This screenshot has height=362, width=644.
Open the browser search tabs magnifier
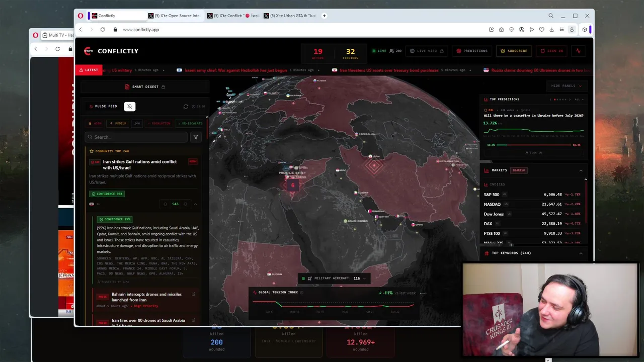point(551,16)
